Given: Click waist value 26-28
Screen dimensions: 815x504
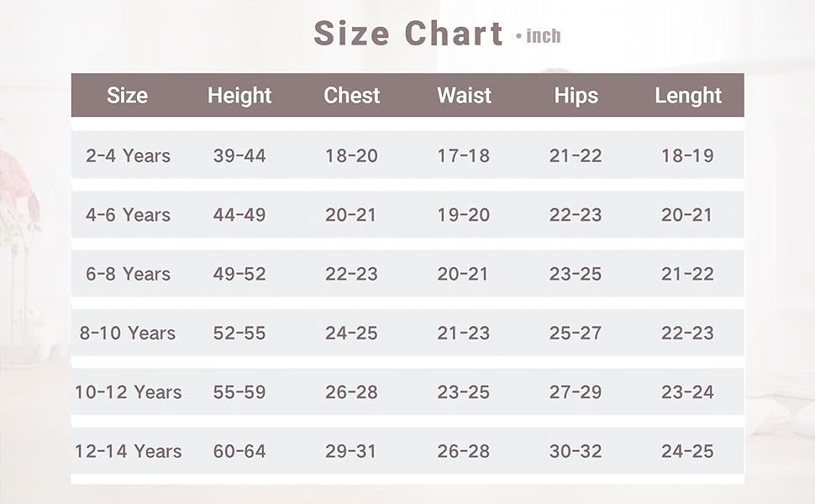Looking at the screenshot, I should pos(464,451).
